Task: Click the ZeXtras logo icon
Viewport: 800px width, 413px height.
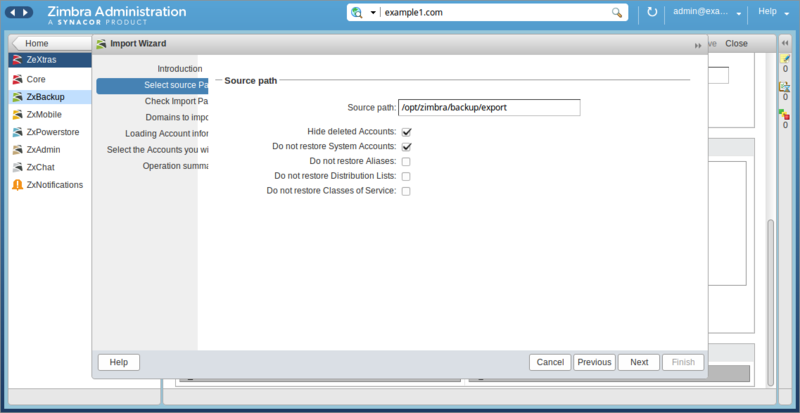Action: 18,60
